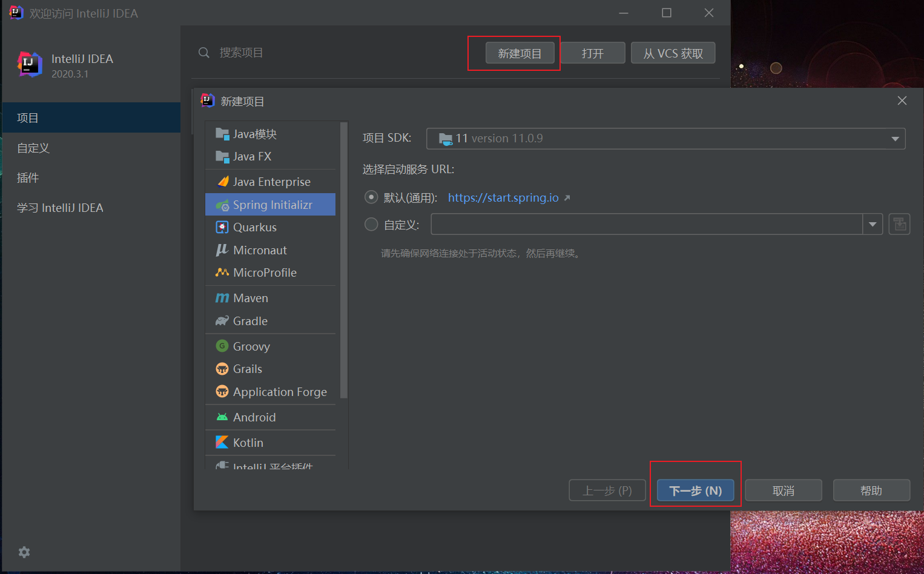Minimize the IntelliJ IDEA welcome window
Image resolution: width=924 pixels, height=574 pixels.
click(624, 13)
